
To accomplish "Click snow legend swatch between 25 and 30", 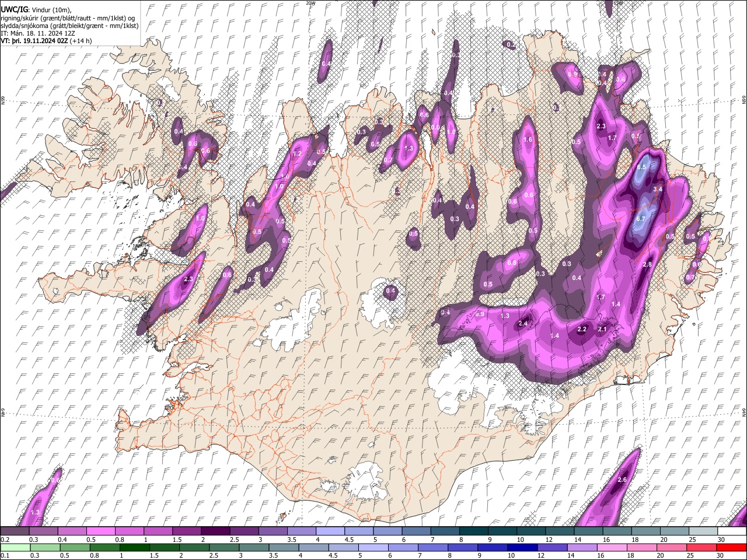I will coord(703,531).
